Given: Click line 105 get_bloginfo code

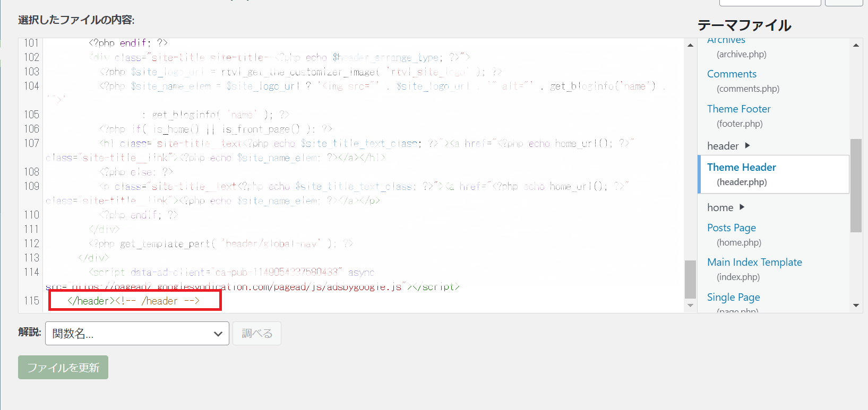Looking at the screenshot, I should [x=215, y=115].
